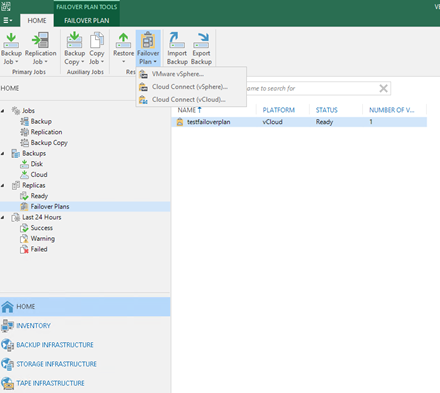Collapse the Last 24 Hours node
The height and width of the screenshot is (393, 440).
pyautogui.click(x=3, y=217)
